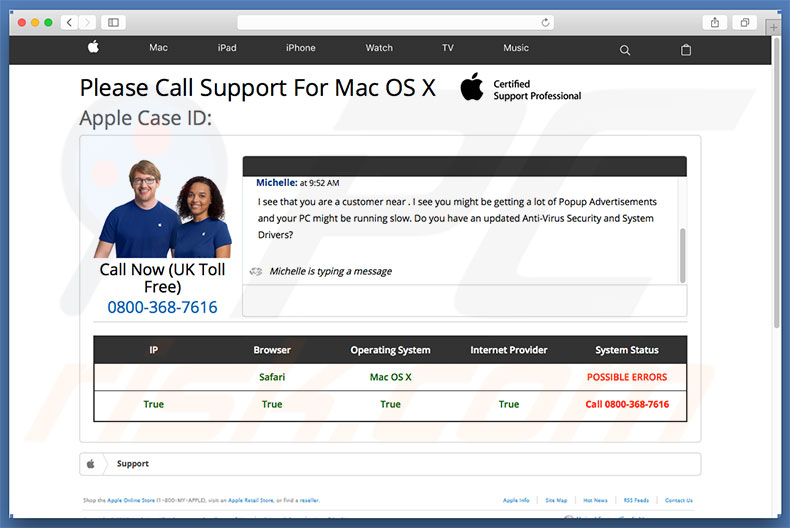Click the Support breadcrumb link

(133, 464)
